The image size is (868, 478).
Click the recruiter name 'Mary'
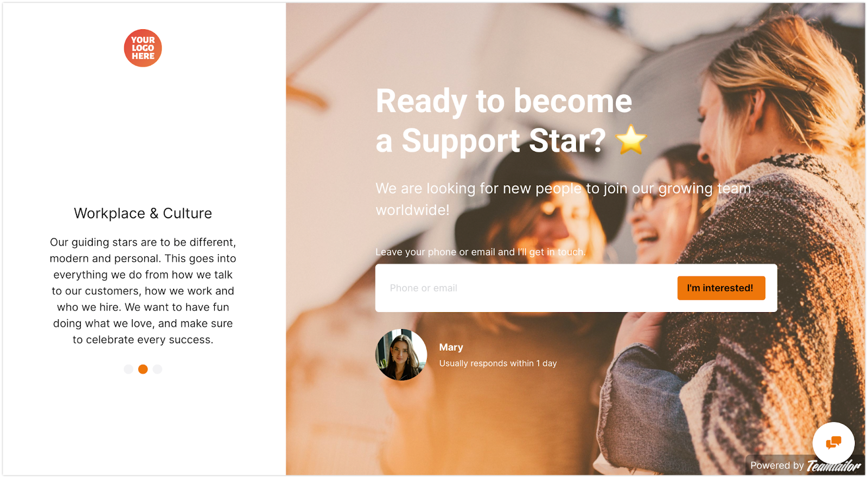pos(451,347)
